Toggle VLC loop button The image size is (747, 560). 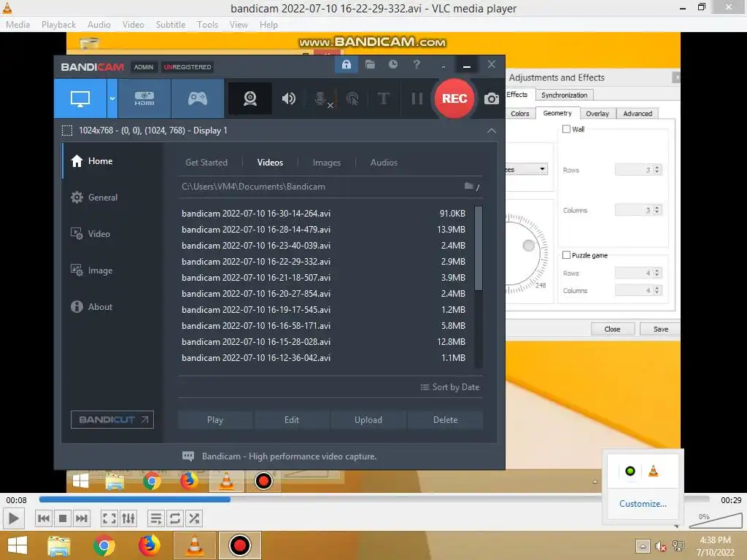[175, 518]
